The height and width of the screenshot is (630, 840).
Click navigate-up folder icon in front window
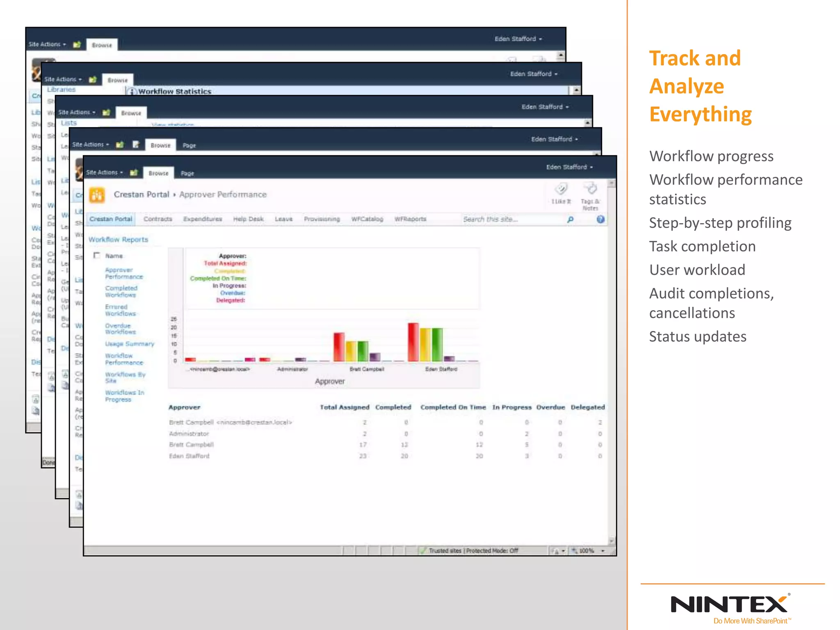134,173
